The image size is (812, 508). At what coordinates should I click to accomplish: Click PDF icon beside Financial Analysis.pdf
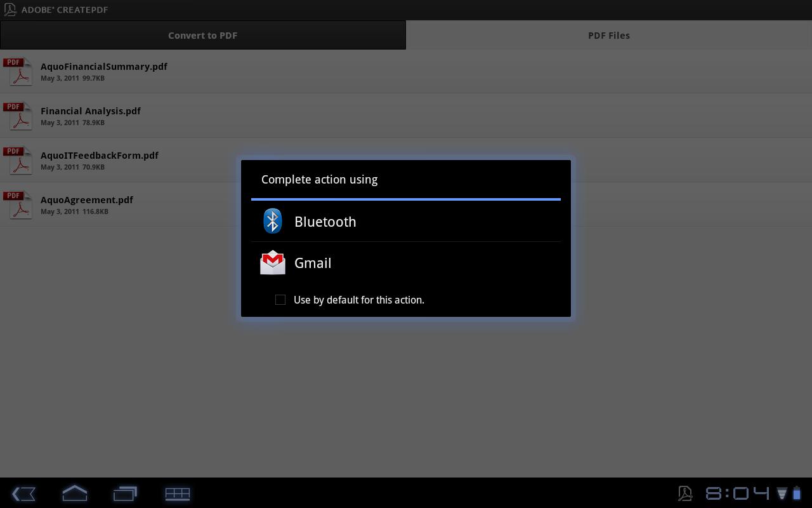pos(18,116)
